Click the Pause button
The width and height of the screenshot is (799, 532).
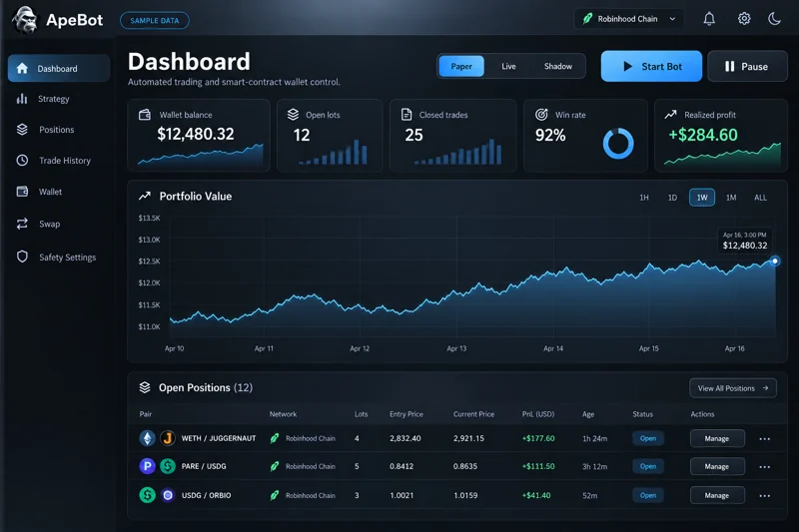coord(747,66)
